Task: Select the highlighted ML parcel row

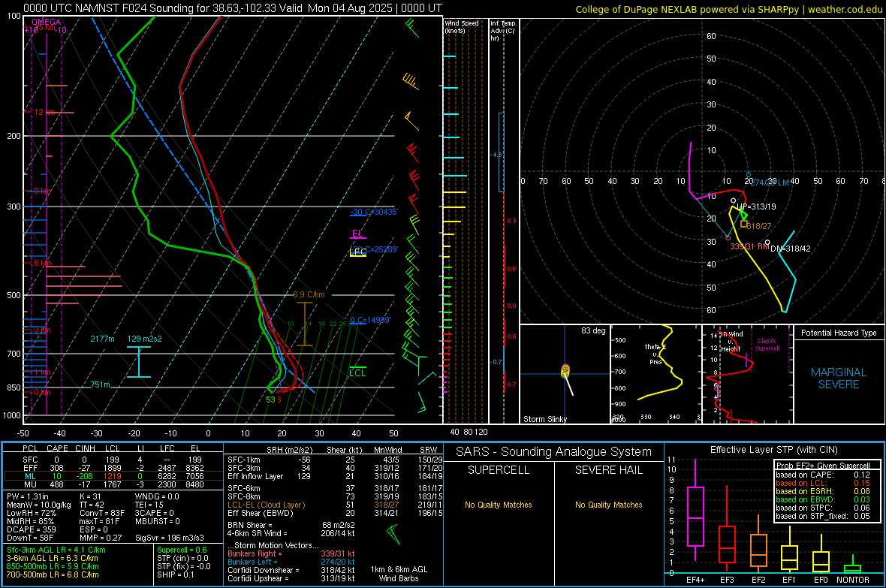Action: click(113, 476)
